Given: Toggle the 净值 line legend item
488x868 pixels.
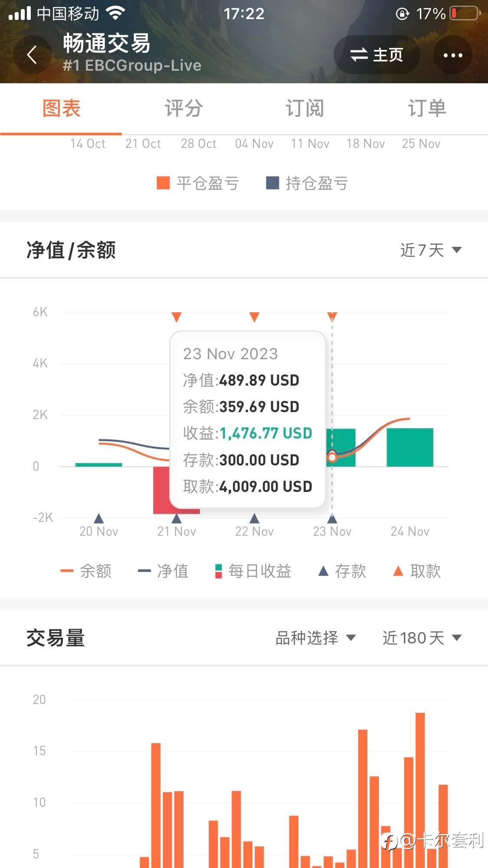Looking at the screenshot, I should point(163,571).
